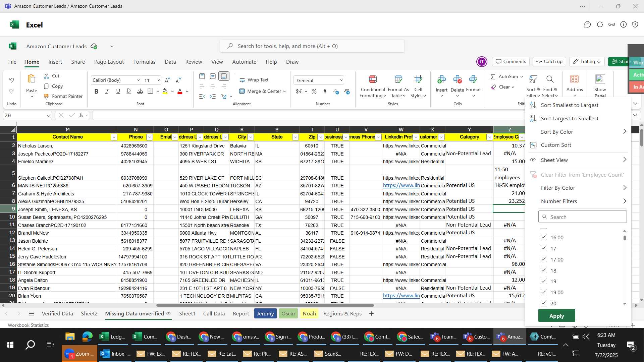The width and height of the screenshot is (644, 362).
Task: Open the Formulas ribbon tab
Action: [x=144, y=62]
